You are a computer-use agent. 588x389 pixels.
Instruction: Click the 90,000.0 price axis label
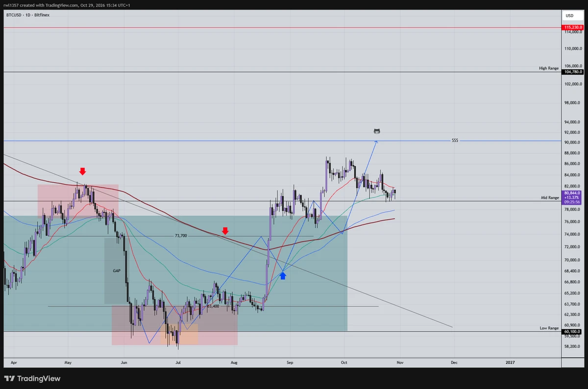coord(572,143)
